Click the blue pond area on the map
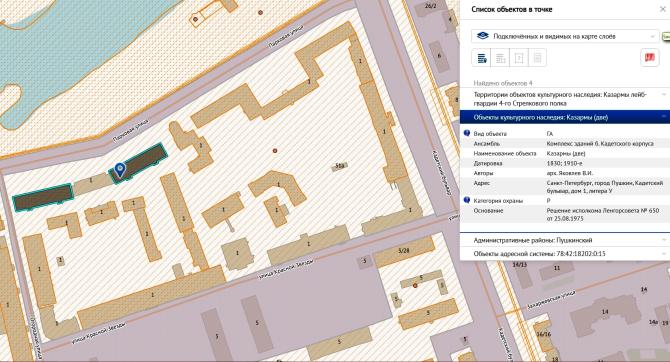 (64, 51)
